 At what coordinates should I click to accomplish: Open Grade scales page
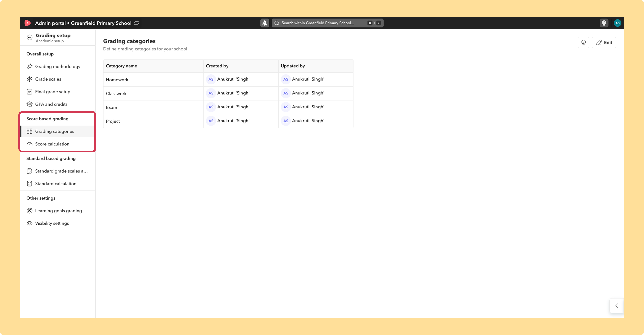58,79
